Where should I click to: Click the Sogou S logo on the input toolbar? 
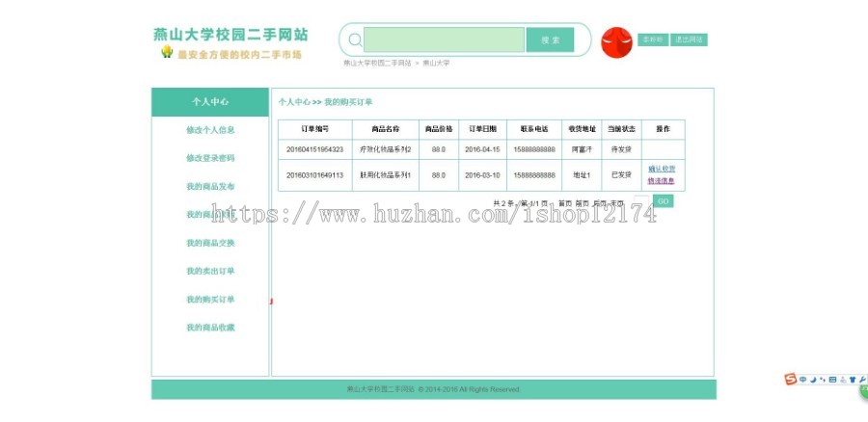[790, 380]
